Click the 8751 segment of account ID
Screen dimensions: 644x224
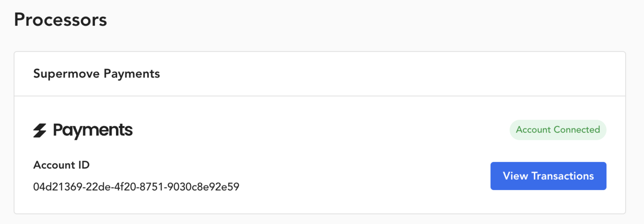(x=152, y=187)
